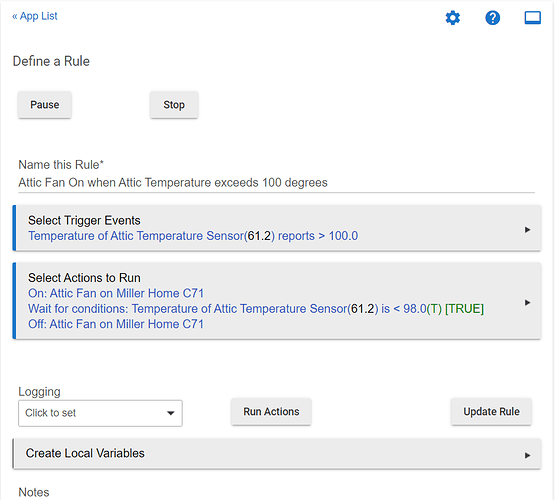
Task: Click the Run Actions button
Action: tap(271, 412)
